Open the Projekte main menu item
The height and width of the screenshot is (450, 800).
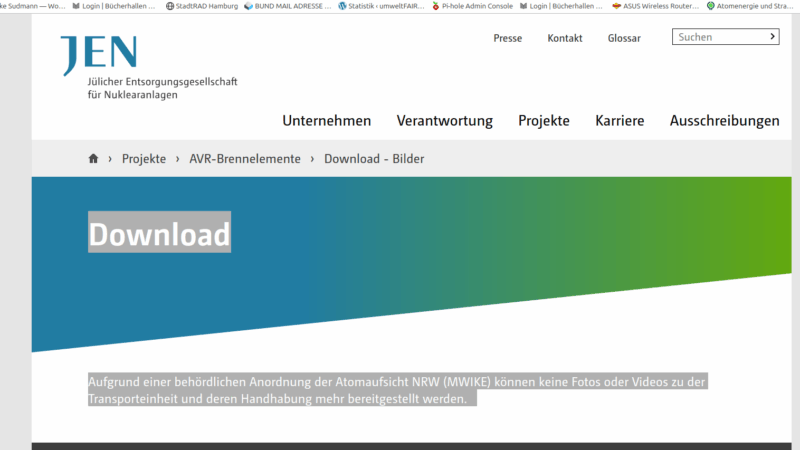pos(543,121)
